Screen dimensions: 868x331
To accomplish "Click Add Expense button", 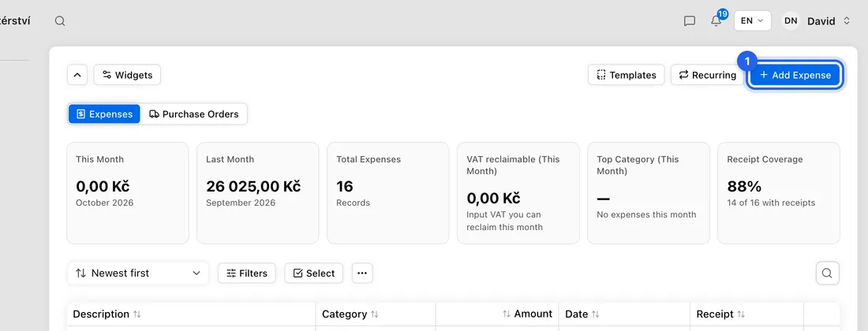I will (795, 75).
